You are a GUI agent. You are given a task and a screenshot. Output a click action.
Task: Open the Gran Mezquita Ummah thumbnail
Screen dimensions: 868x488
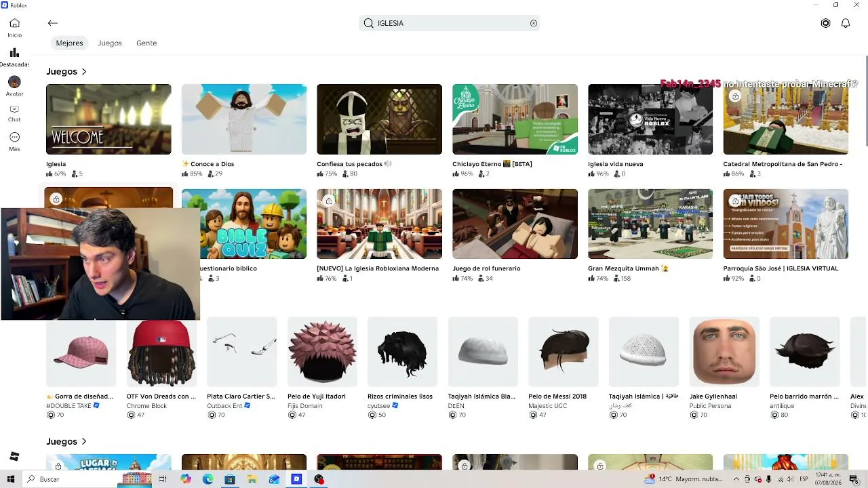coord(650,224)
